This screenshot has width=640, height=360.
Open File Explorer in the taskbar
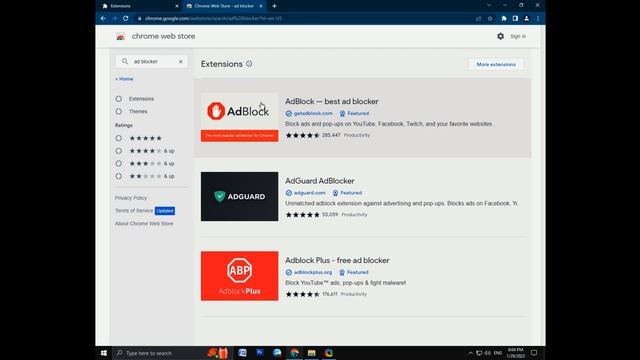[x=312, y=353]
